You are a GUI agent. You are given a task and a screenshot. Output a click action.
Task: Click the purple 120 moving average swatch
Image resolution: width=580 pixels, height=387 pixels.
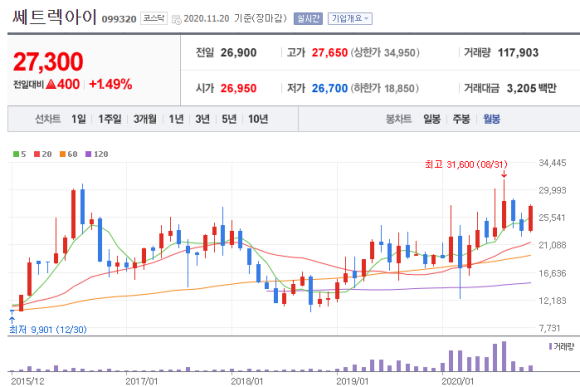click(x=88, y=154)
